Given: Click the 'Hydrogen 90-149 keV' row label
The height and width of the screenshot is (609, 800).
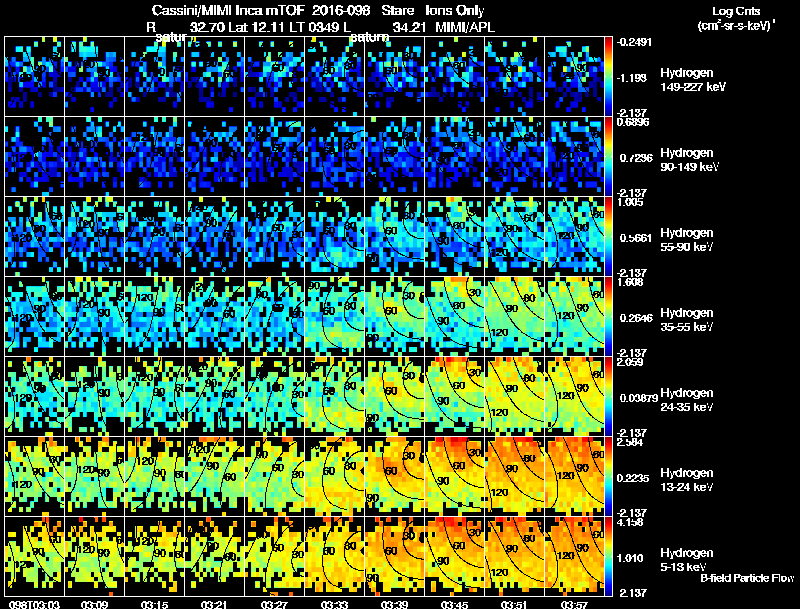Looking at the screenshot, I should click(x=690, y=160).
